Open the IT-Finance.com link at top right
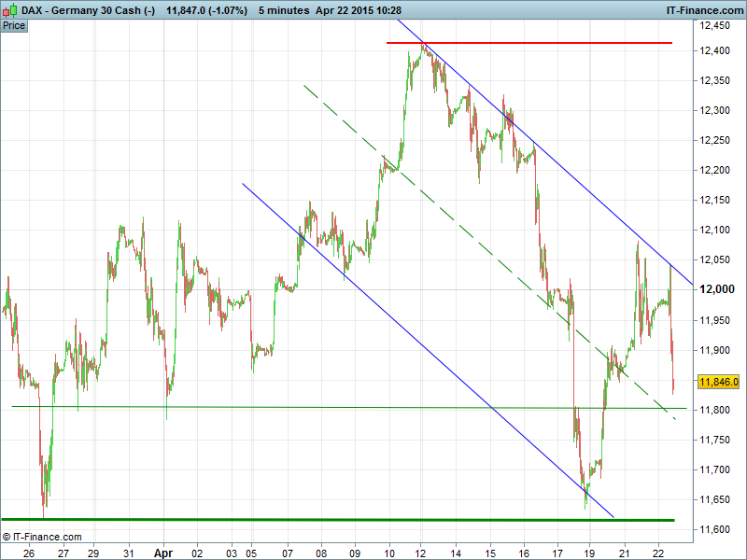The width and height of the screenshot is (747, 560). tap(704, 9)
